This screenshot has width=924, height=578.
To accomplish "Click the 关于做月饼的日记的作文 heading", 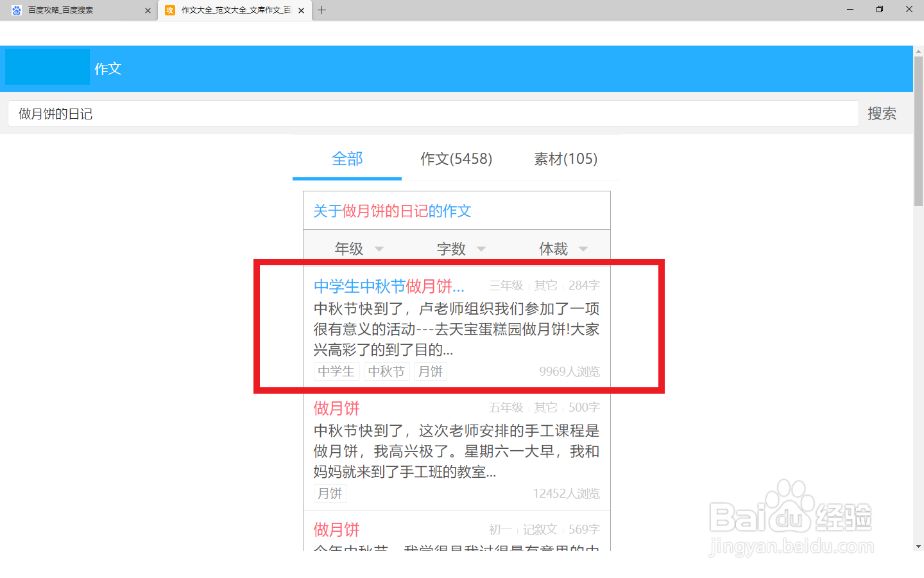I will 392,211.
